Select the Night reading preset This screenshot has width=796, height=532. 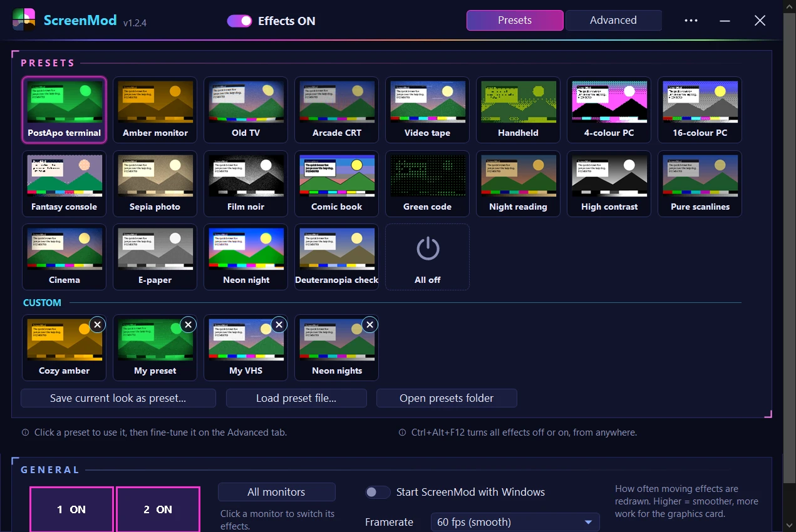(x=519, y=184)
